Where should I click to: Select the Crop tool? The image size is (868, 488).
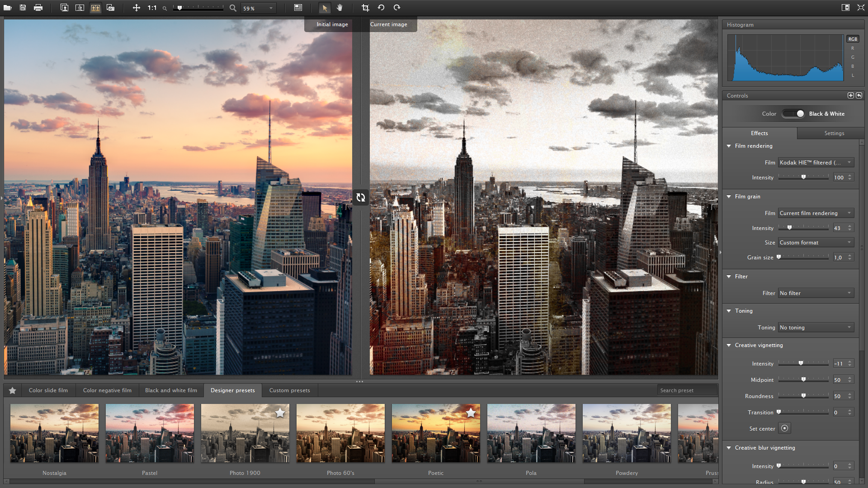(365, 8)
